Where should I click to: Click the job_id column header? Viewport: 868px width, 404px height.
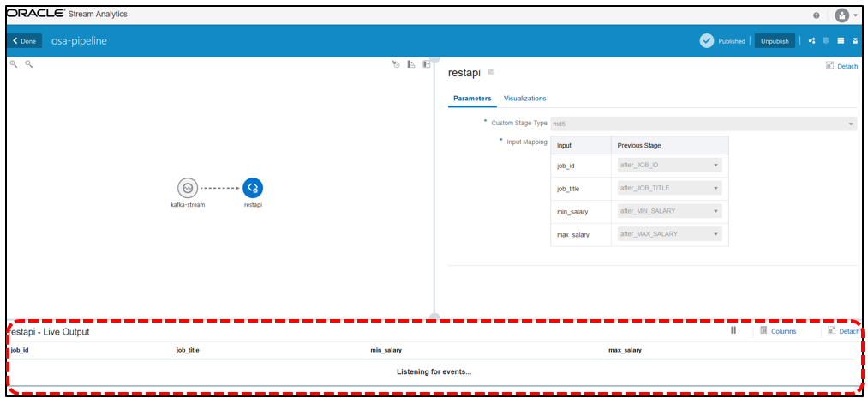coord(20,350)
